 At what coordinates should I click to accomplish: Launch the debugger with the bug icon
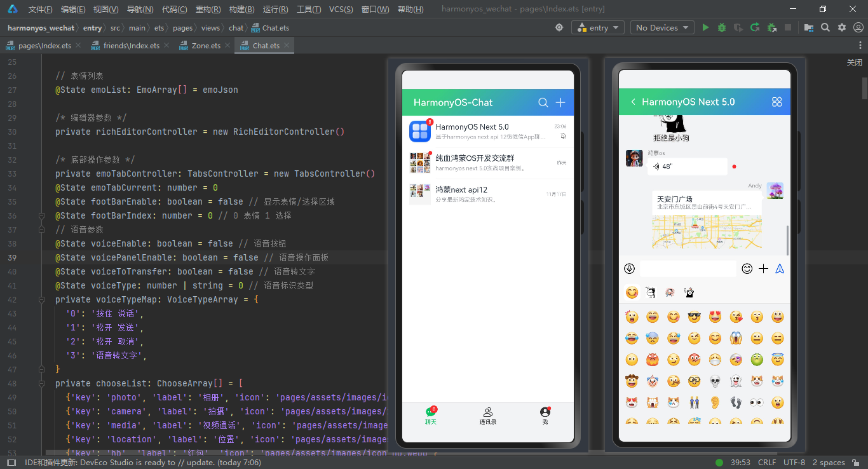[x=721, y=27]
